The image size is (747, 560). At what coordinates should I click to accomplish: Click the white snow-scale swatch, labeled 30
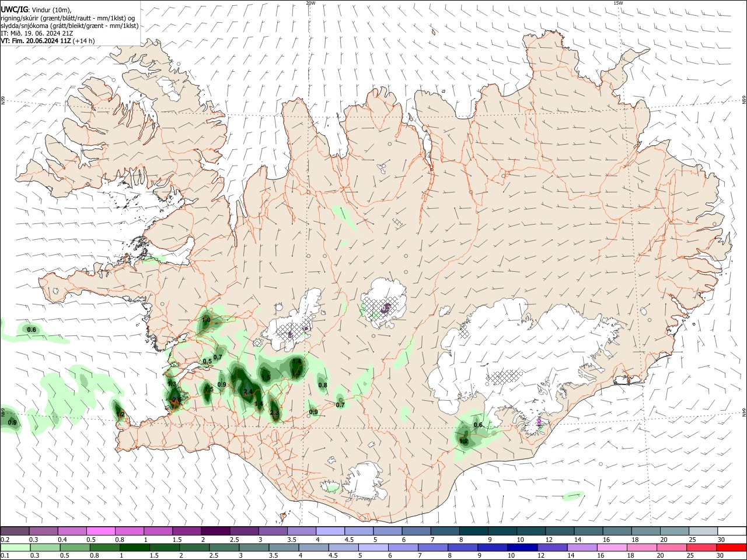[x=732, y=531]
